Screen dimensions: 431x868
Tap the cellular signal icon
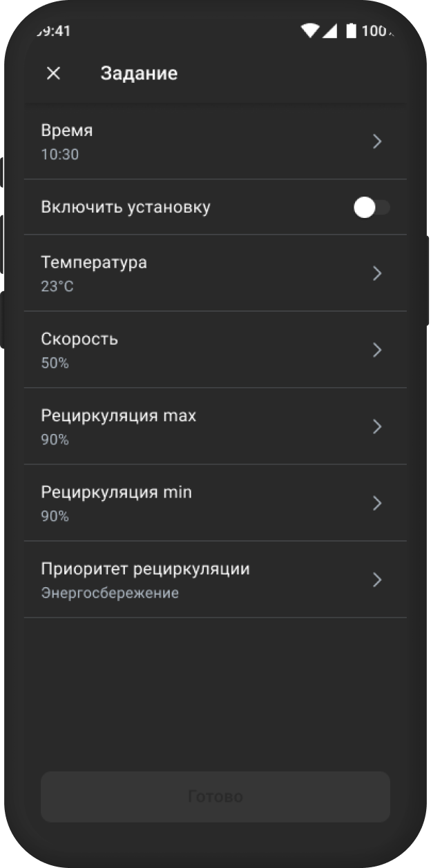329,30
